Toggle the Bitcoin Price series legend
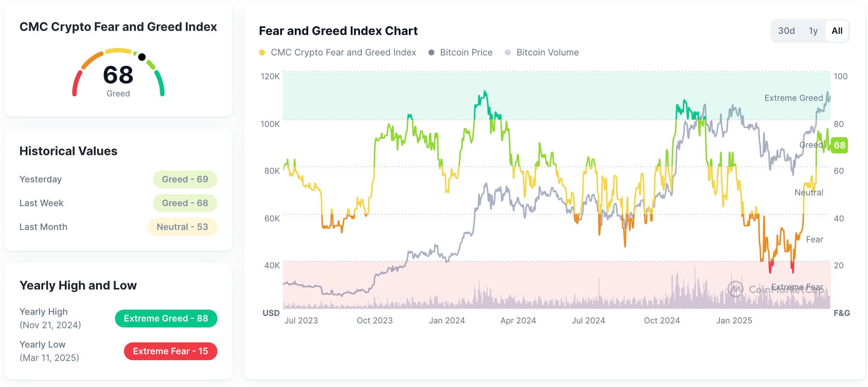 pyautogui.click(x=466, y=52)
